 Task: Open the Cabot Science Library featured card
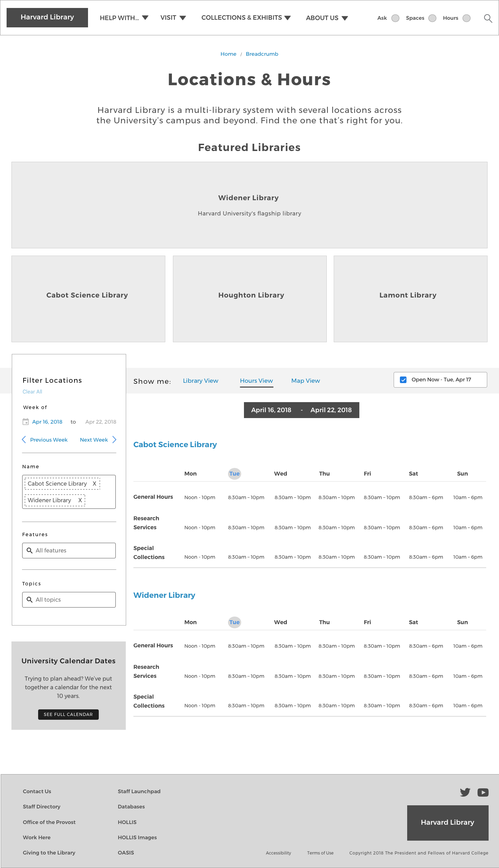(88, 299)
